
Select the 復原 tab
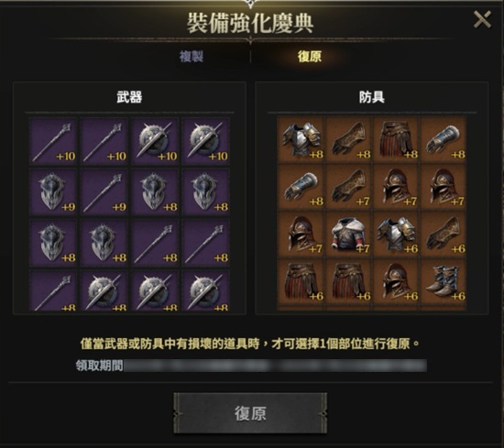point(309,57)
